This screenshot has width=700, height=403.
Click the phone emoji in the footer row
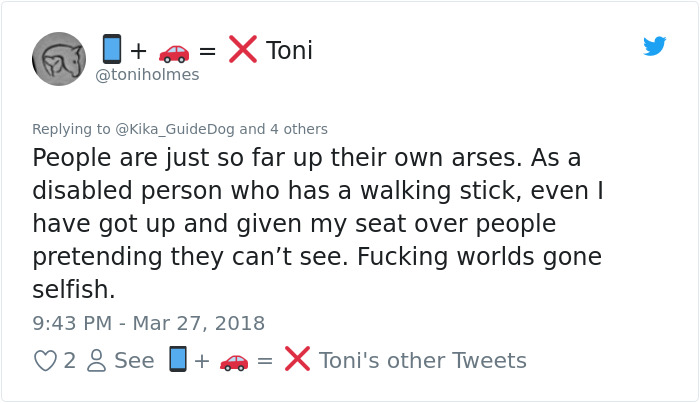click(x=177, y=360)
